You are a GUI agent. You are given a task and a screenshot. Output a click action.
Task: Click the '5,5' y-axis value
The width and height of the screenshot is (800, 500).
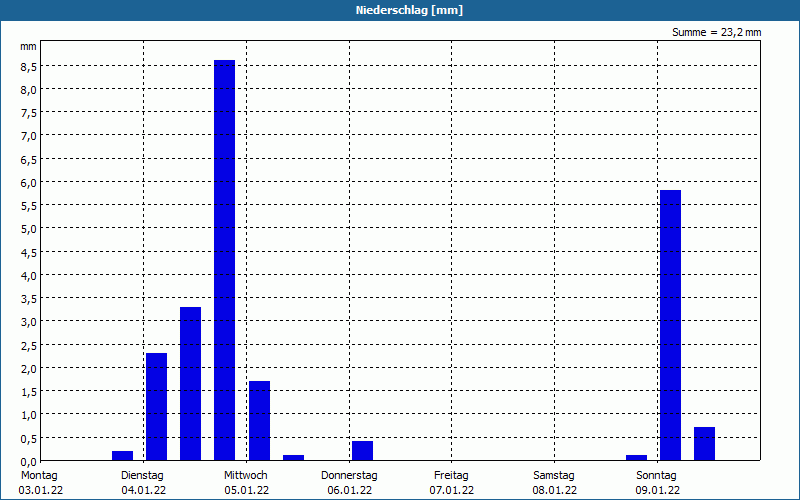point(29,206)
